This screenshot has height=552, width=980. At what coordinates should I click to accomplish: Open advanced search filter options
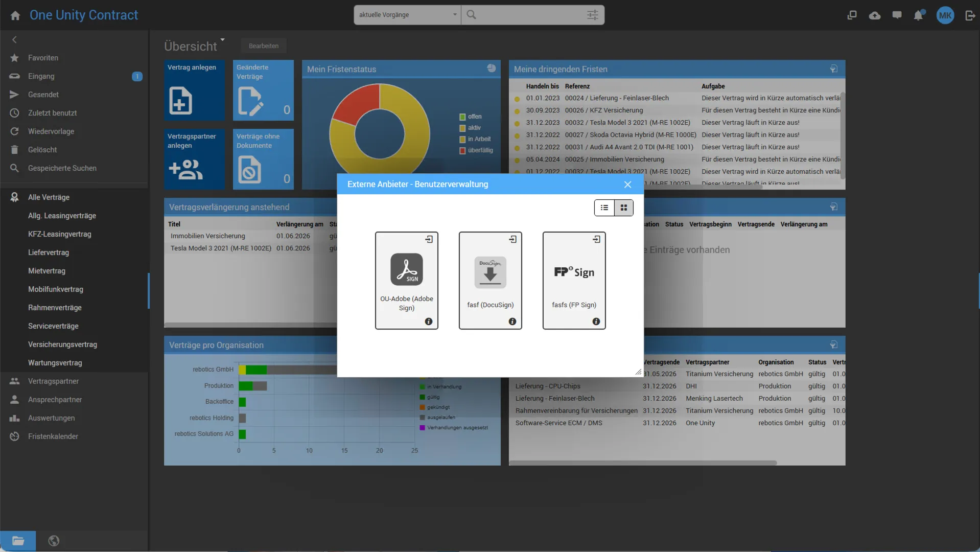(593, 15)
